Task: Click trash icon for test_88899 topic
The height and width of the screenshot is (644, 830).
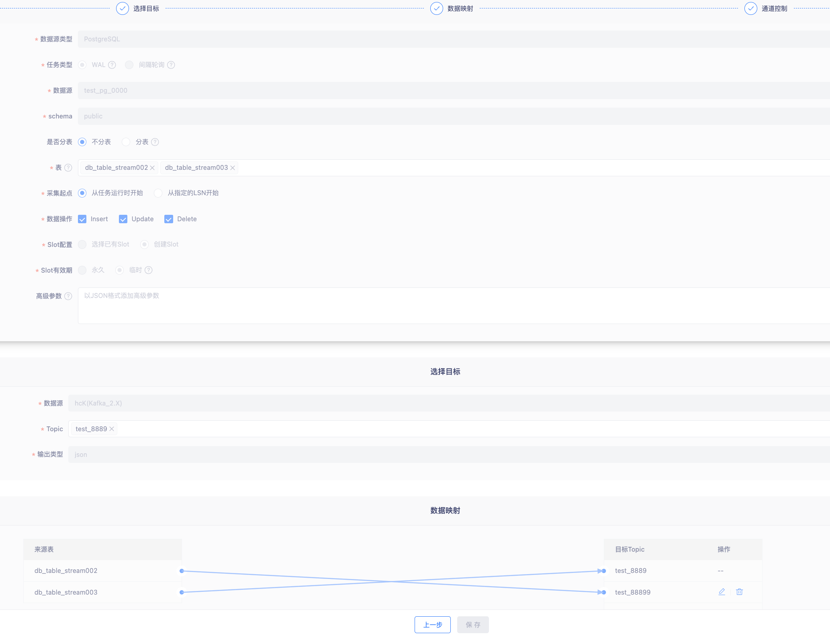Action: coord(739,592)
